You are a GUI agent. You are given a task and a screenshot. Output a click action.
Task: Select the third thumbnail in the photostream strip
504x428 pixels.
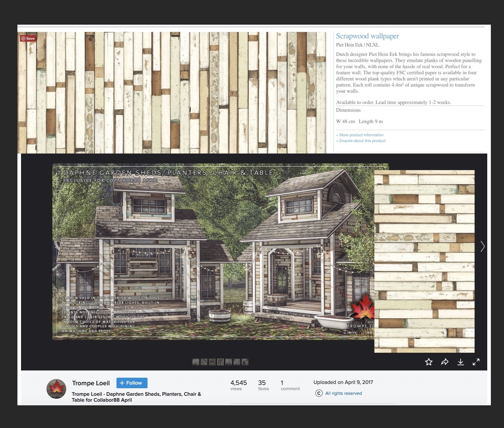pyautogui.click(x=212, y=362)
